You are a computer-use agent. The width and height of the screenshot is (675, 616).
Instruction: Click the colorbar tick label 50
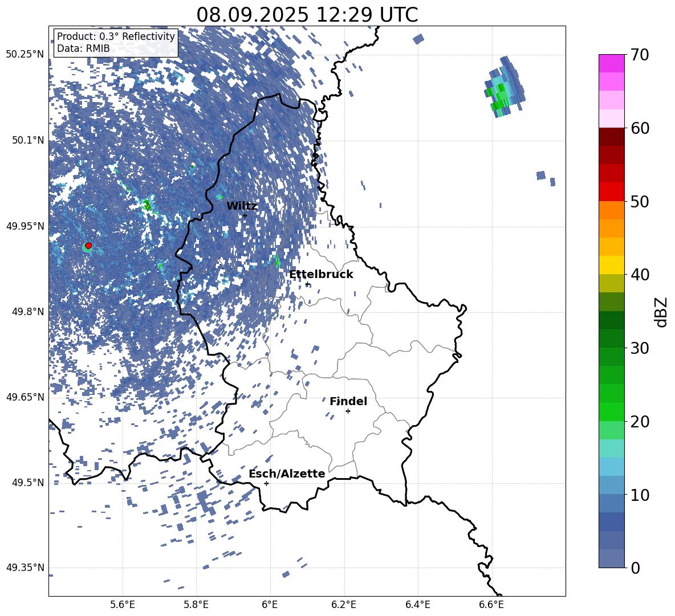pos(639,201)
